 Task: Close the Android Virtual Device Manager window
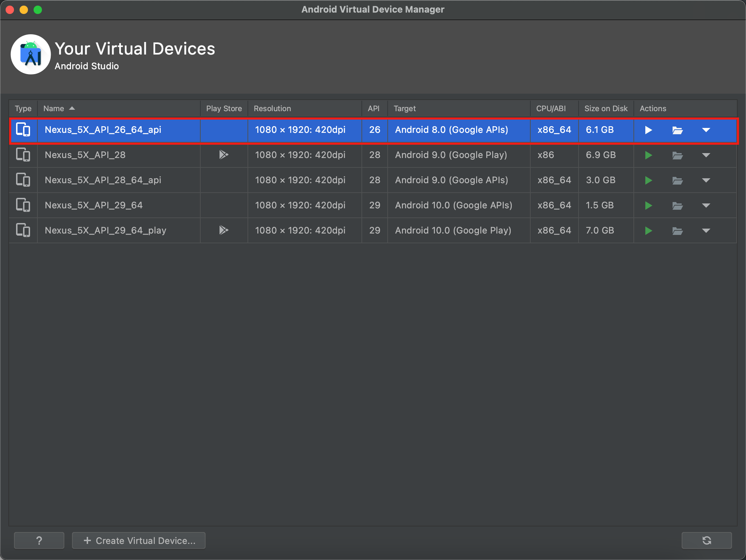(10, 10)
